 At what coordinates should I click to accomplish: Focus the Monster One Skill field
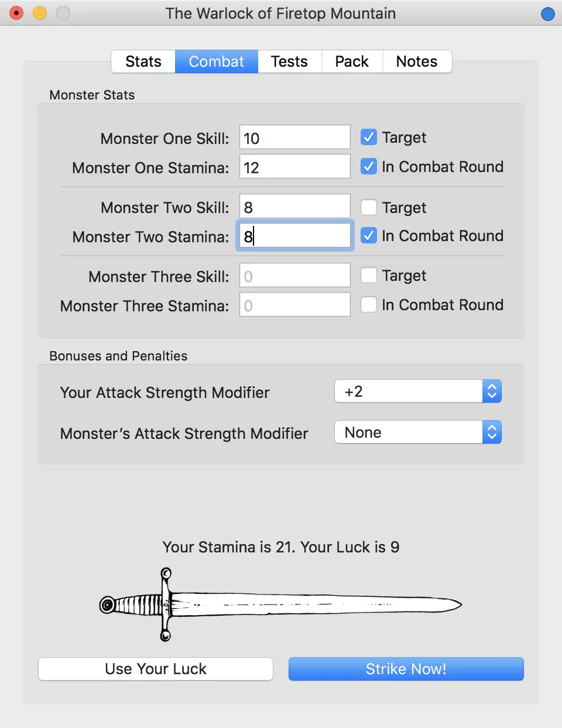(x=295, y=138)
